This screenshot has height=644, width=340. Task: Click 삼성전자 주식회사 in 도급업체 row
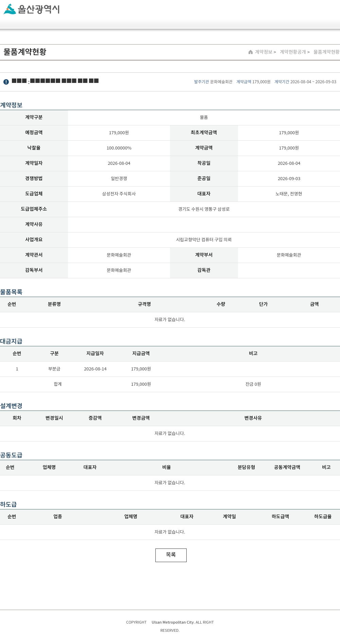(119, 194)
